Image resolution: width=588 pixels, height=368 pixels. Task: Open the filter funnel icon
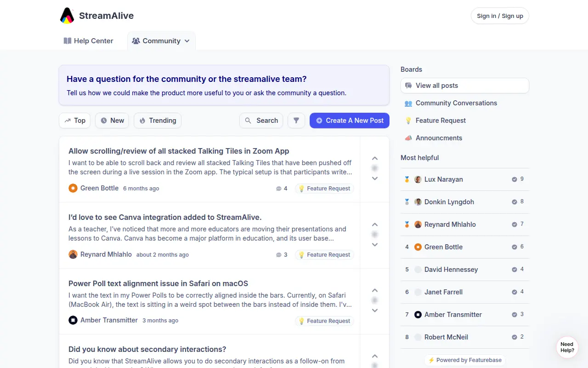(296, 121)
